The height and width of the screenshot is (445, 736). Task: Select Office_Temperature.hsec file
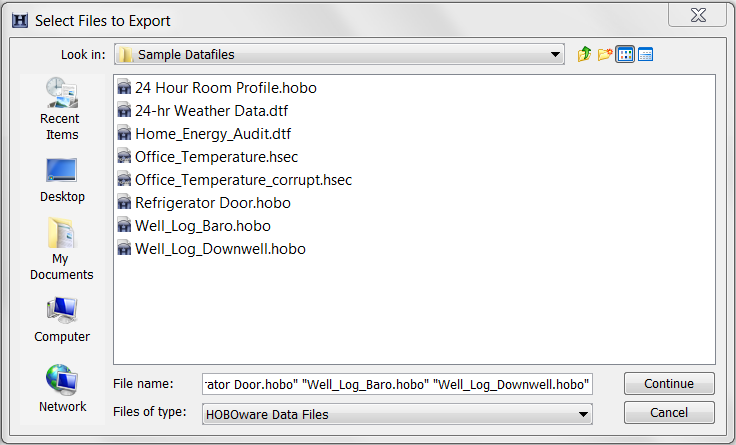[216, 157]
